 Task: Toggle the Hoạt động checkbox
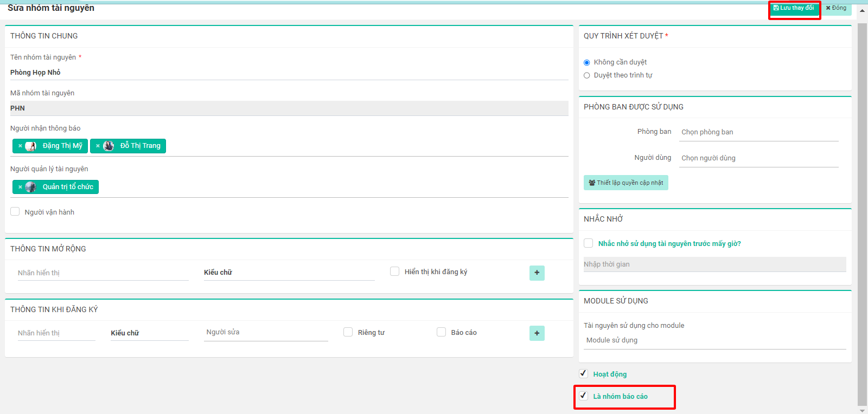(583, 373)
